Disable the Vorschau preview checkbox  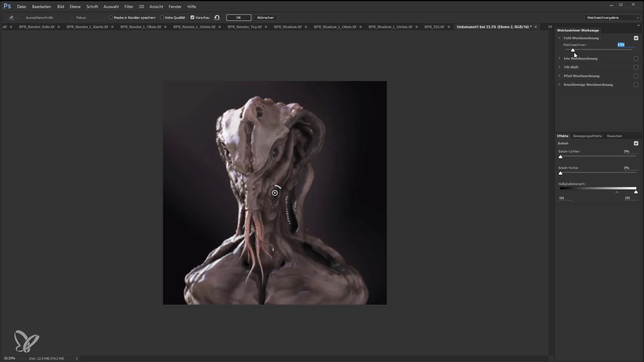[193, 17]
